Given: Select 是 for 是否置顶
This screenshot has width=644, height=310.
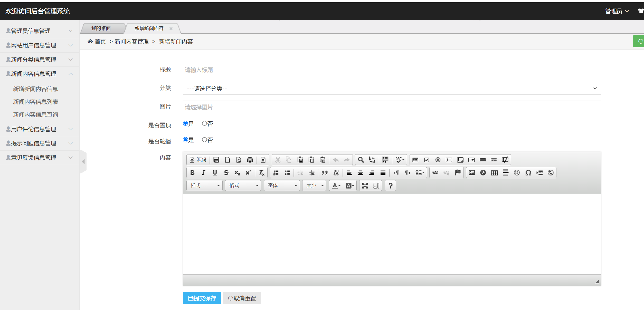Looking at the screenshot, I should tap(185, 123).
